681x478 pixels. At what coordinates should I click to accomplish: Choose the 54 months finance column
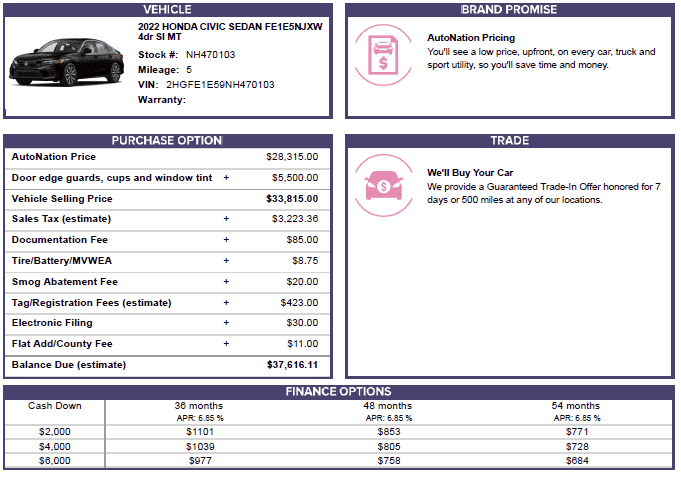[x=575, y=406]
